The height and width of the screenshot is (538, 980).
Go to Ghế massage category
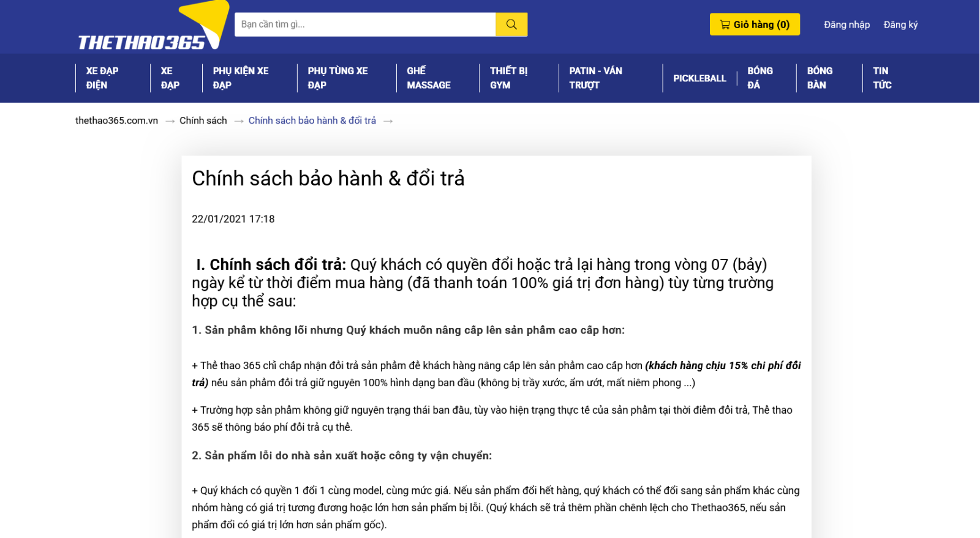[x=428, y=78]
